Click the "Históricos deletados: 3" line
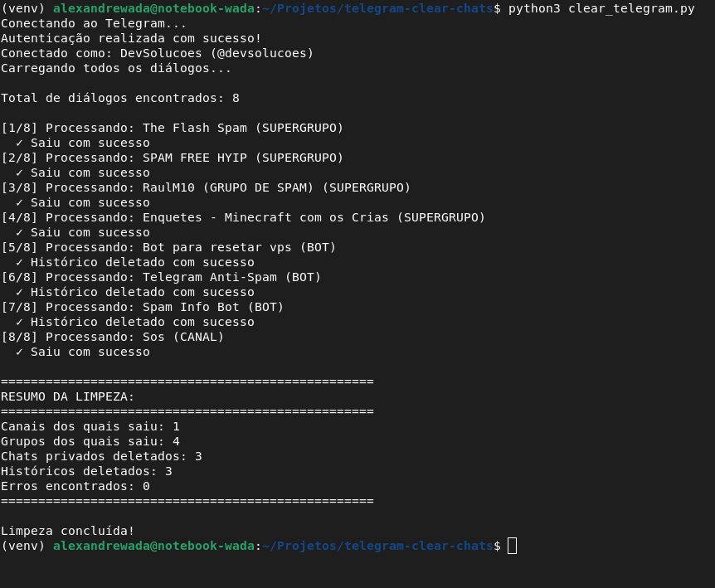 pyautogui.click(x=86, y=471)
